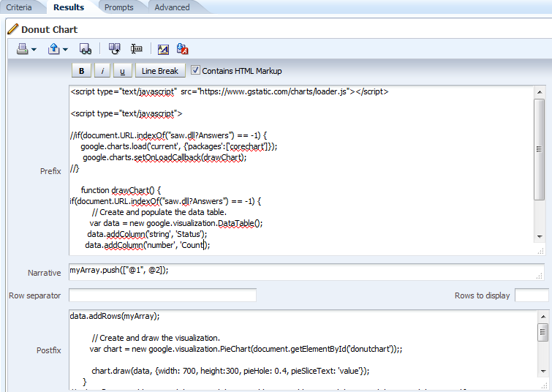Image resolution: width=552 pixels, height=392 pixels.
Task: Click the Prefix scrollbar thumb
Action: (x=539, y=149)
